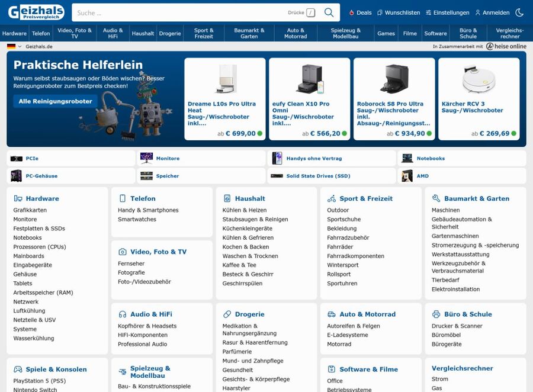Open the Grafikkarten category link

[30, 210]
